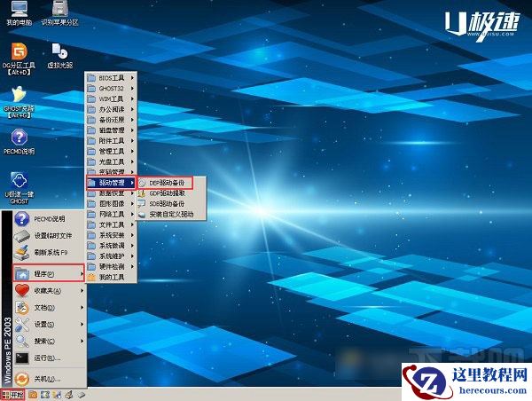Click 关机(U)... in the Start menu

point(50,379)
